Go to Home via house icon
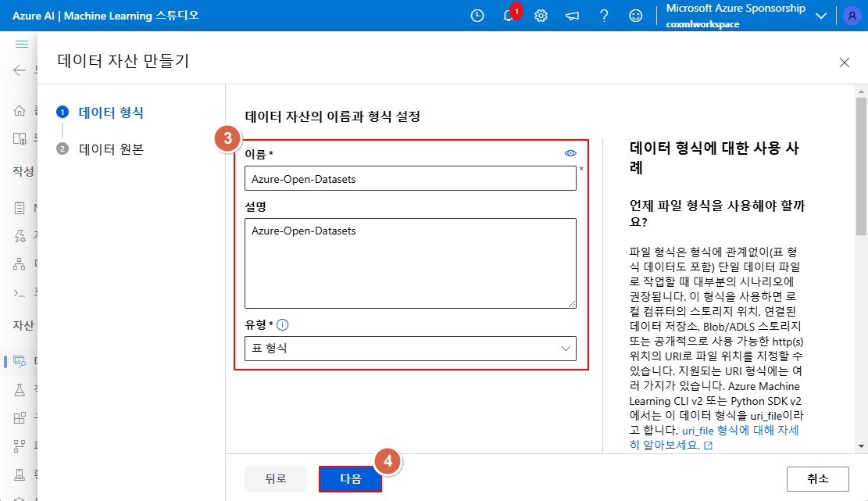The width and height of the screenshot is (868, 501). (x=20, y=111)
